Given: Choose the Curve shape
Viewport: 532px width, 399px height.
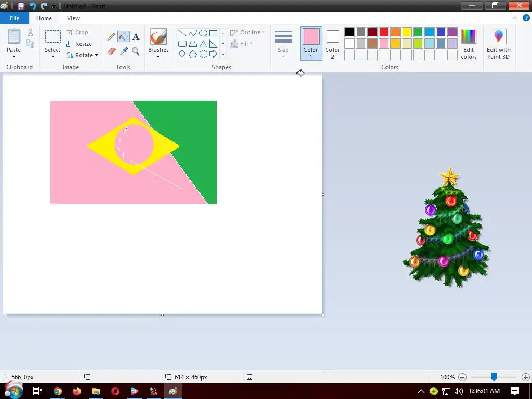Looking at the screenshot, I should [192, 33].
